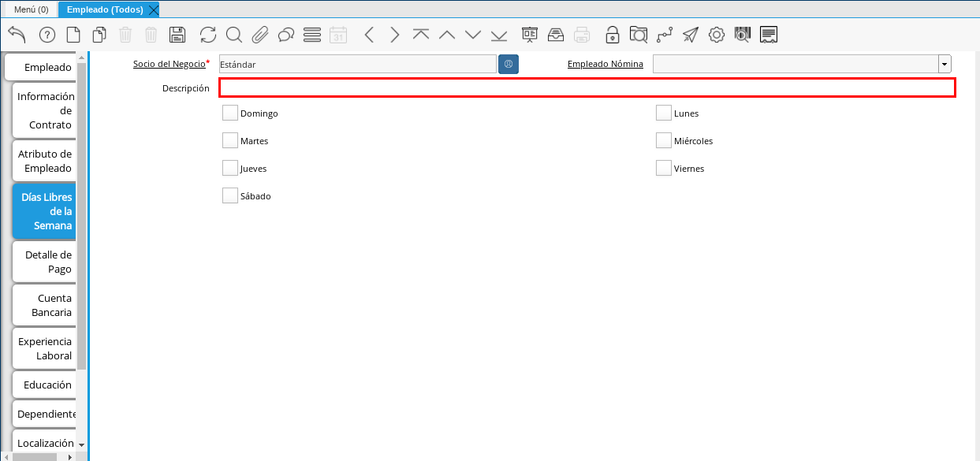Screen dimensions: 980x461
Task: Open the Cuenta Bancaria tab
Action: (x=44, y=305)
